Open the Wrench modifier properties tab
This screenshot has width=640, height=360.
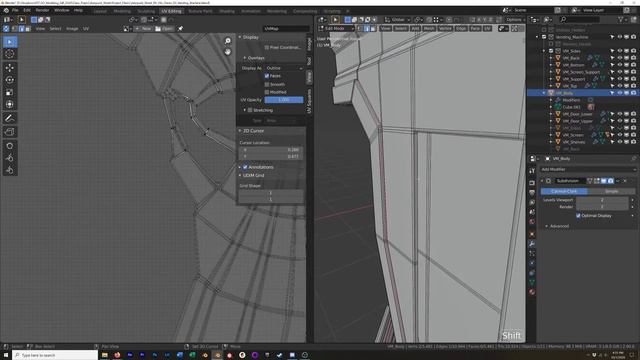(x=532, y=243)
